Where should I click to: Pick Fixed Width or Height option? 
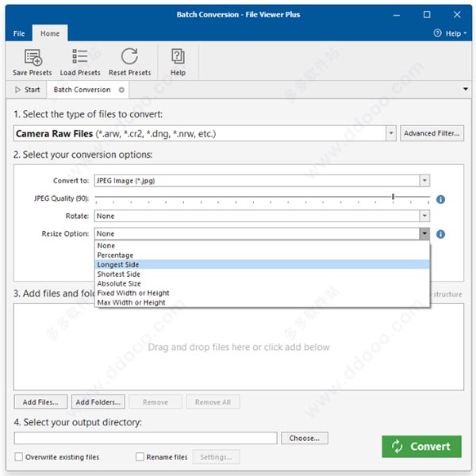click(x=263, y=293)
